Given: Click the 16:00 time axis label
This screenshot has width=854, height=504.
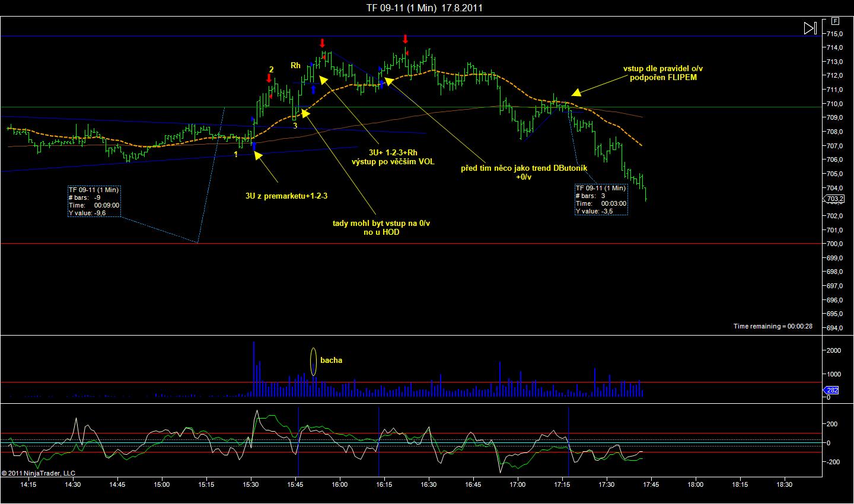Looking at the screenshot, I should coord(340,484).
